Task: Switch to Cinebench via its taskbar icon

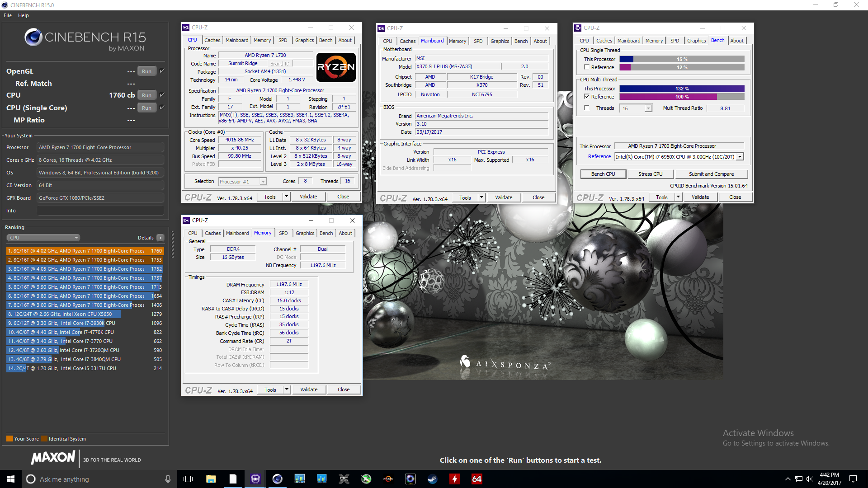Action: coord(277,479)
